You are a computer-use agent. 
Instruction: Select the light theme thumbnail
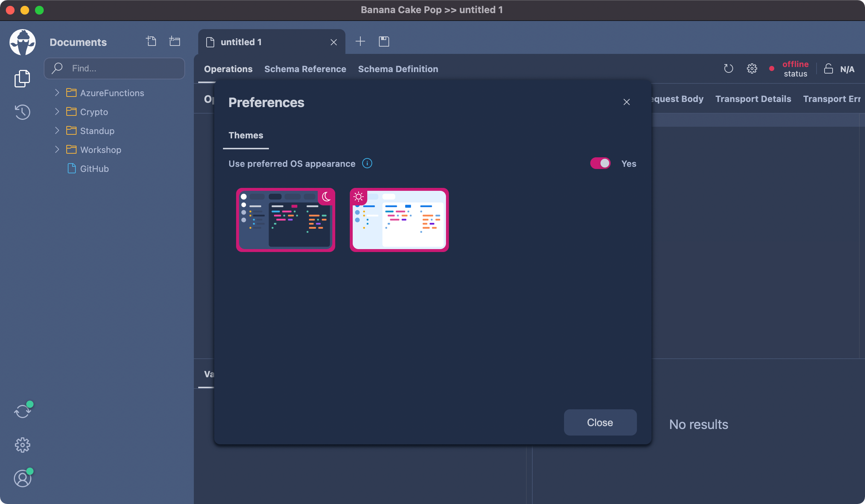pyautogui.click(x=399, y=220)
